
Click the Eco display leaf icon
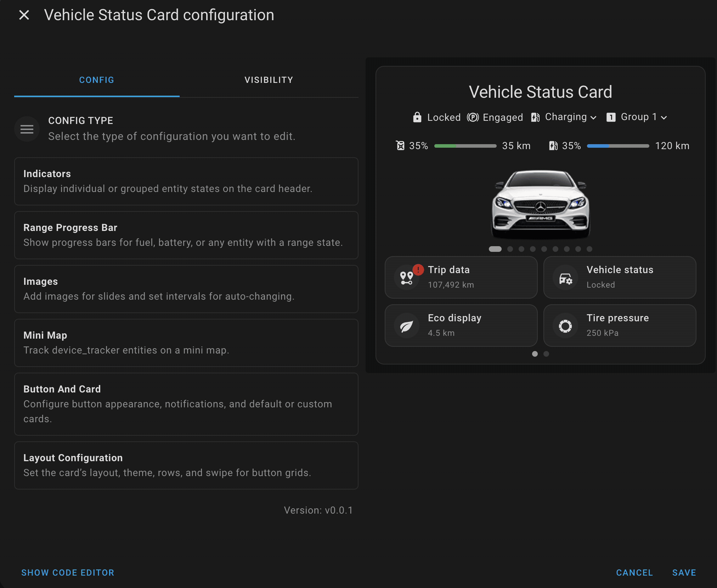pyautogui.click(x=406, y=326)
